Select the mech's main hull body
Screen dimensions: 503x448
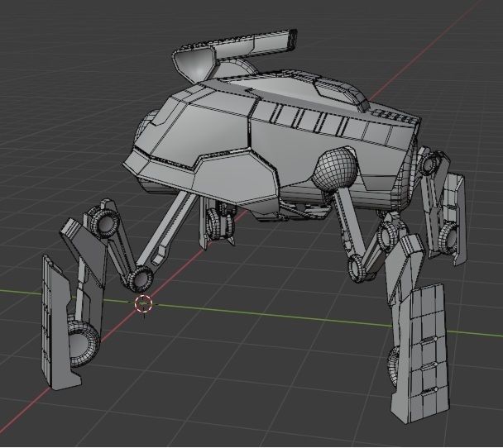pyautogui.click(x=273, y=144)
